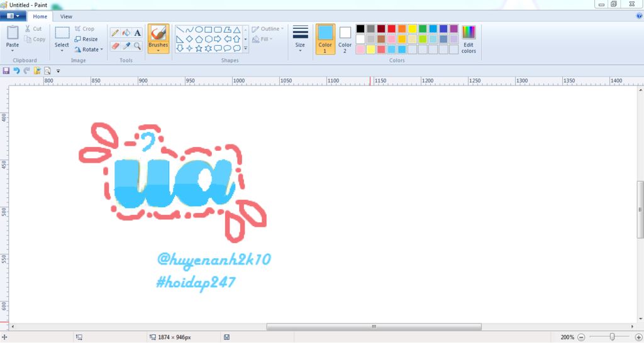The height and width of the screenshot is (343, 644).
Task: Pick the orange color swatch
Action: (x=402, y=29)
